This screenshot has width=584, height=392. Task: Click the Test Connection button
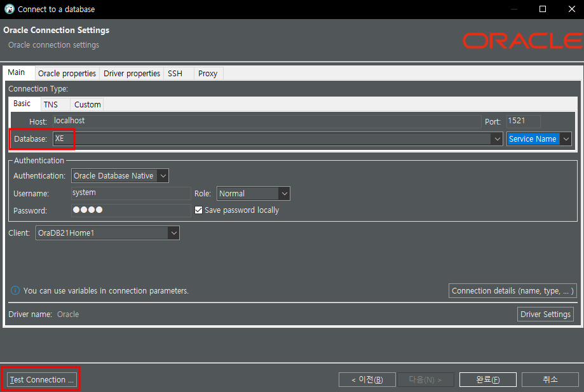click(42, 380)
